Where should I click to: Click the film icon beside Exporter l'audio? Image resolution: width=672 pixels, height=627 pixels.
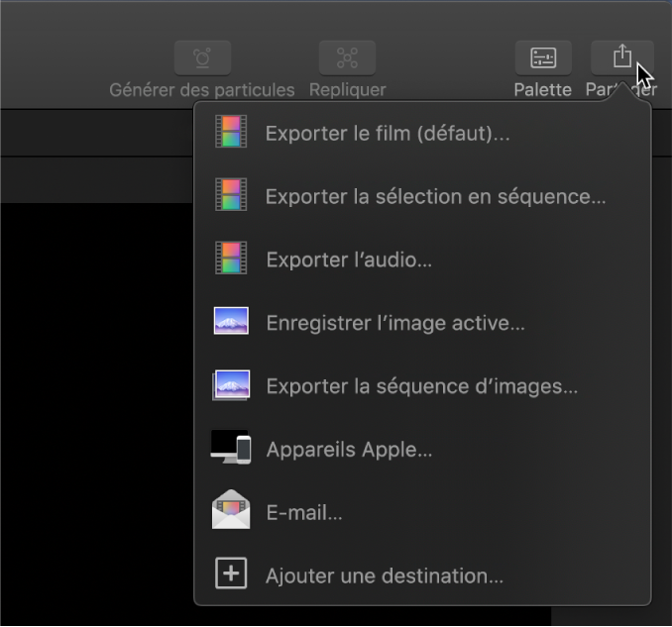(231, 260)
